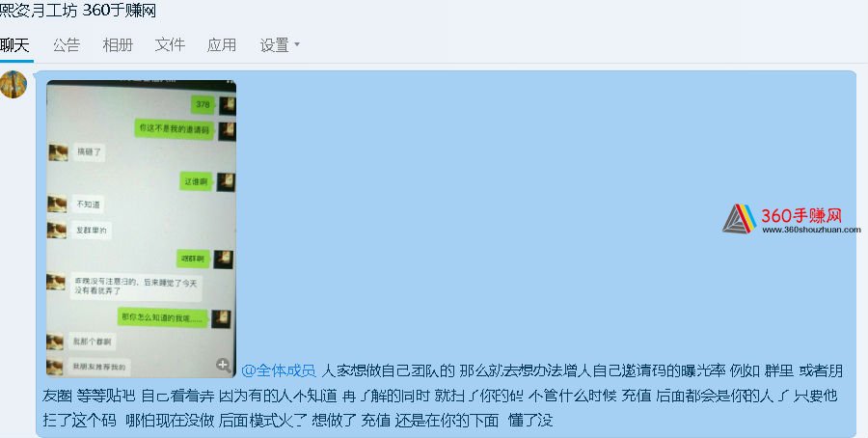
Task: Click the 360手赚网 triangle logo
Action: 740,219
